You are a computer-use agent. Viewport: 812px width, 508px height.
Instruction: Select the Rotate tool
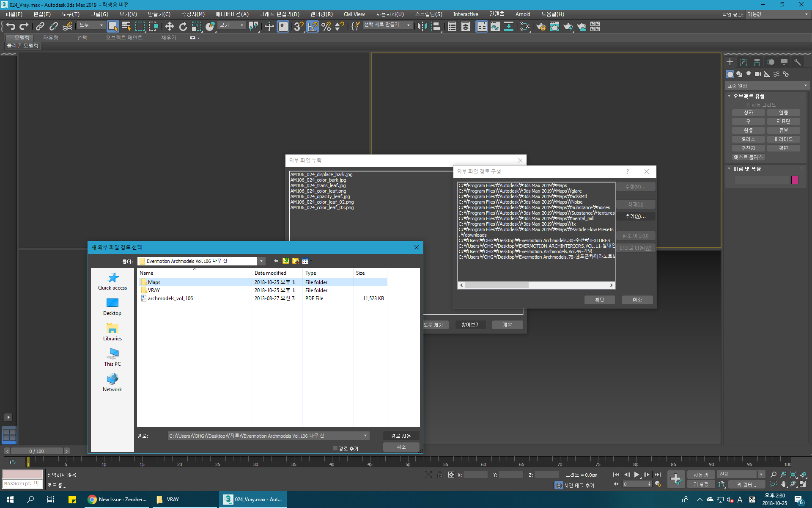[x=183, y=27]
